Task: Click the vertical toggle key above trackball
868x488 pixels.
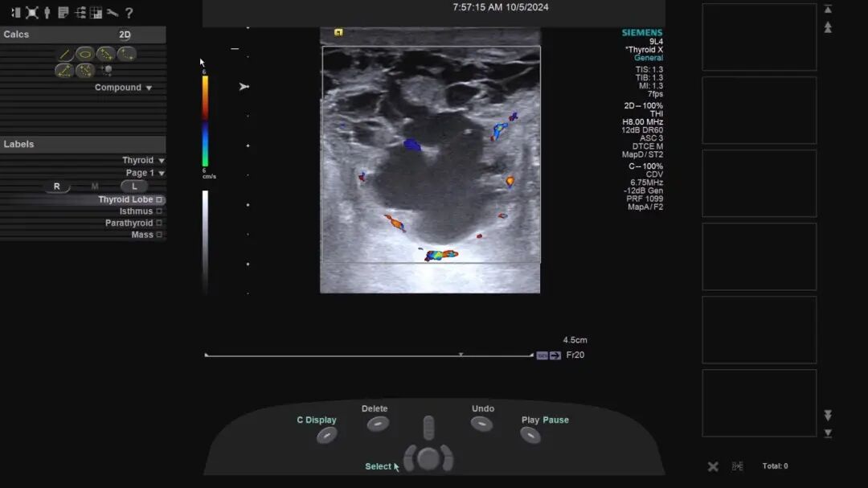Action: (x=428, y=428)
